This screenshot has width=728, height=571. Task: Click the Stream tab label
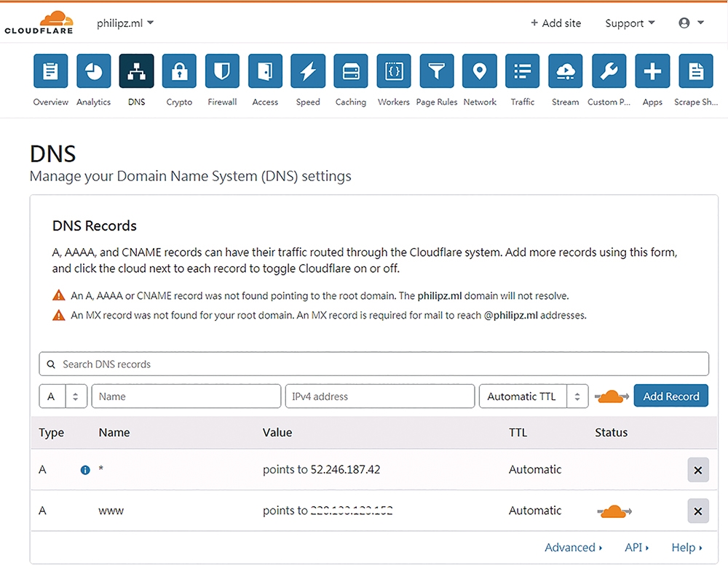click(x=565, y=102)
